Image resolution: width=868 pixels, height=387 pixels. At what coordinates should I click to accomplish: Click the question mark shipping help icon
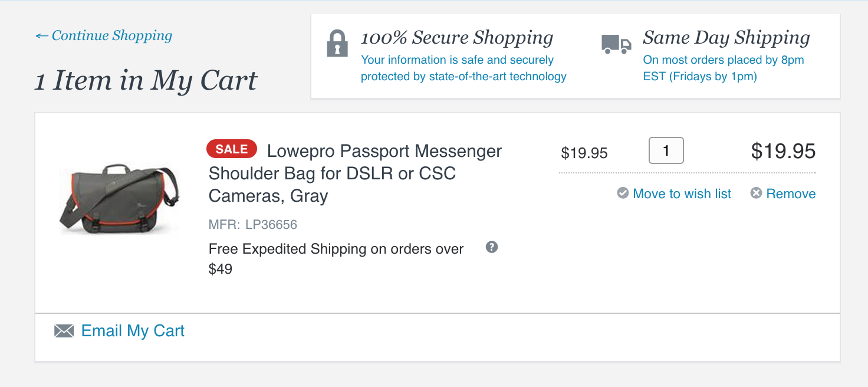click(492, 247)
